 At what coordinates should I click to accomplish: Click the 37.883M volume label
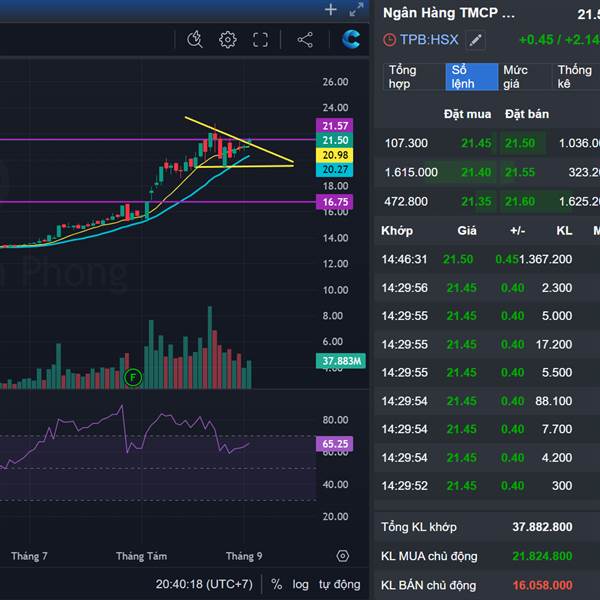pyautogui.click(x=341, y=361)
